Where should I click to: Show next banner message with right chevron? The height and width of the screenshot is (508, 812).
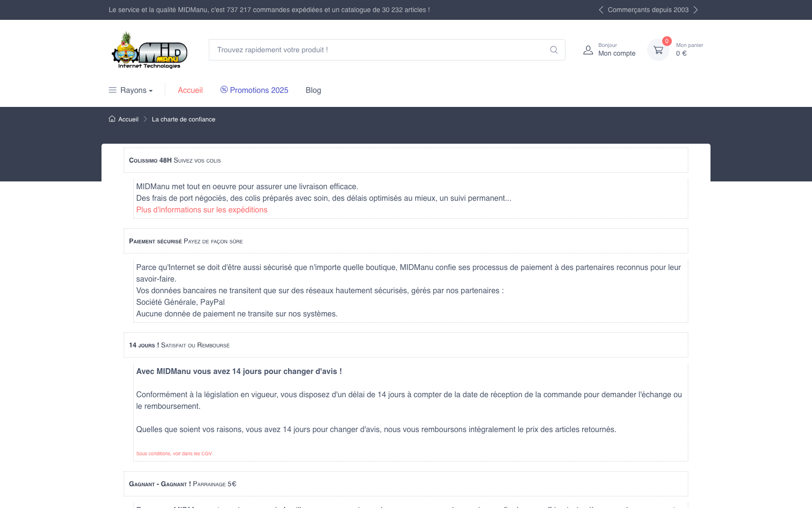(696, 10)
